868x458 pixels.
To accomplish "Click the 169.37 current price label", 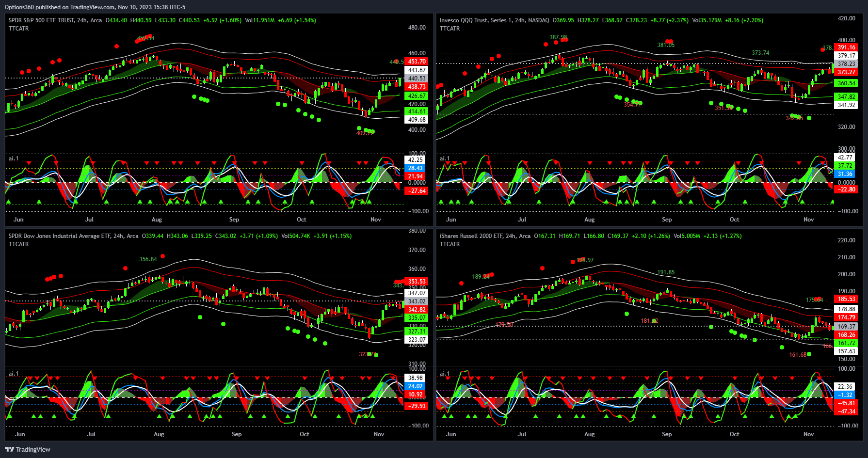I will [x=847, y=327].
